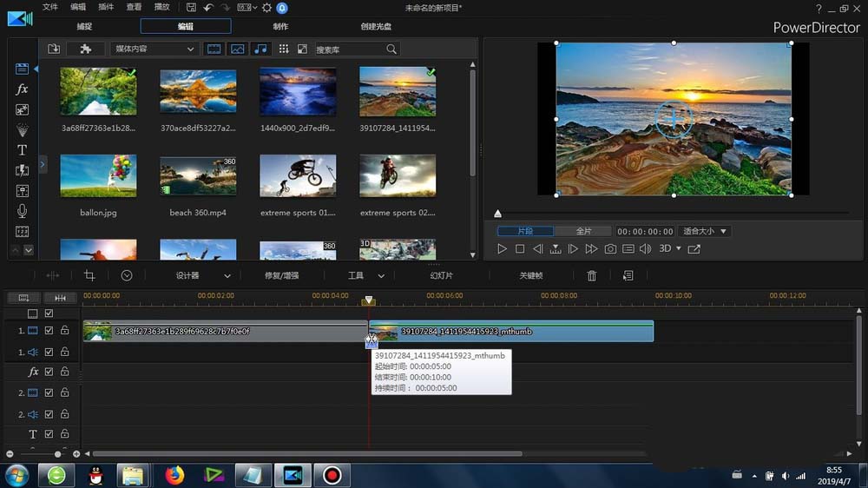Select the ballon.jpg thumbnail in library
This screenshot has width=868, height=488.
98,176
